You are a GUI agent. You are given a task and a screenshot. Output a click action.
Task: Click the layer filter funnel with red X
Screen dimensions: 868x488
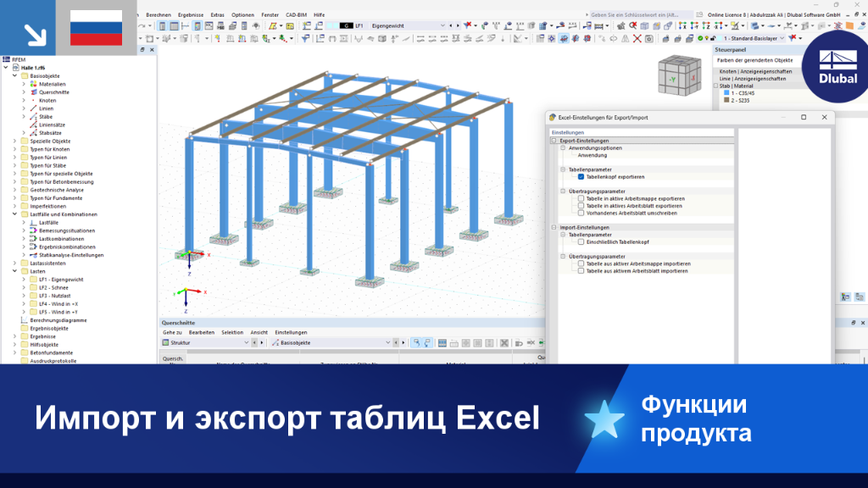pos(793,37)
